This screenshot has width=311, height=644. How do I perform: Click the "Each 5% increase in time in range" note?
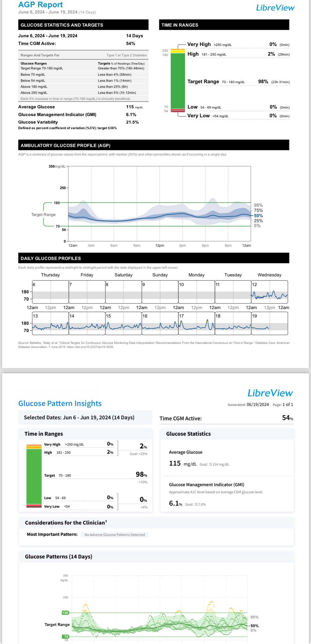(76, 99)
